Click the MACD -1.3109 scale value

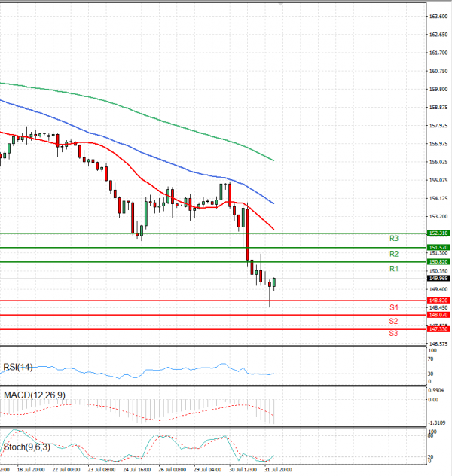pos(436,423)
